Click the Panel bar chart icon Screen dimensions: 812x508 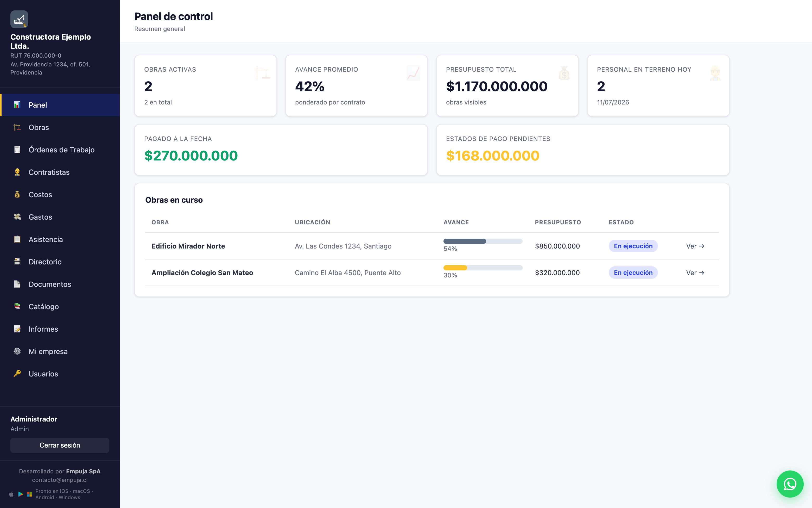tap(17, 105)
